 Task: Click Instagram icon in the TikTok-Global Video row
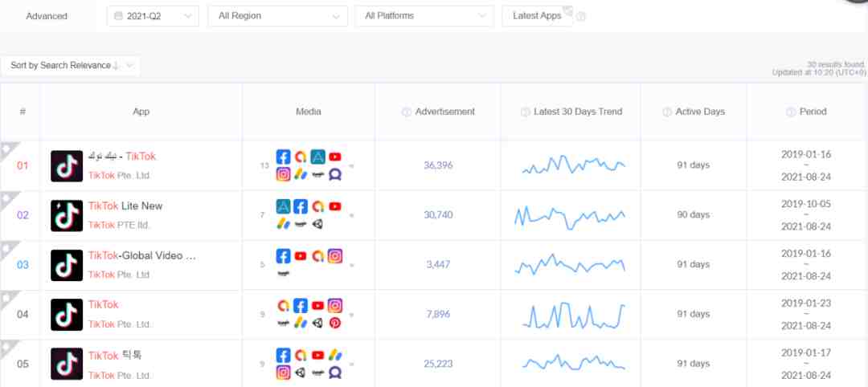click(x=335, y=256)
